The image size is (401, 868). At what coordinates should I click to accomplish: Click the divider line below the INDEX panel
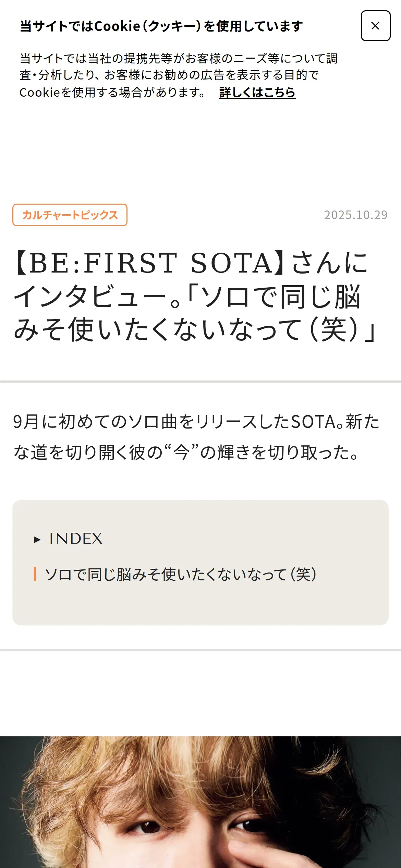tap(200, 650)
